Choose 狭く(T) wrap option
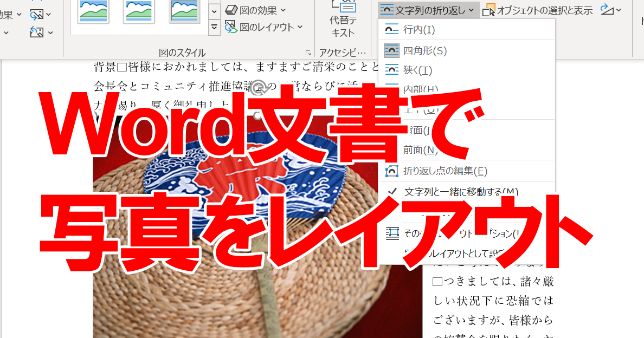This screenshot has height=338, width=644. (467, 70)
